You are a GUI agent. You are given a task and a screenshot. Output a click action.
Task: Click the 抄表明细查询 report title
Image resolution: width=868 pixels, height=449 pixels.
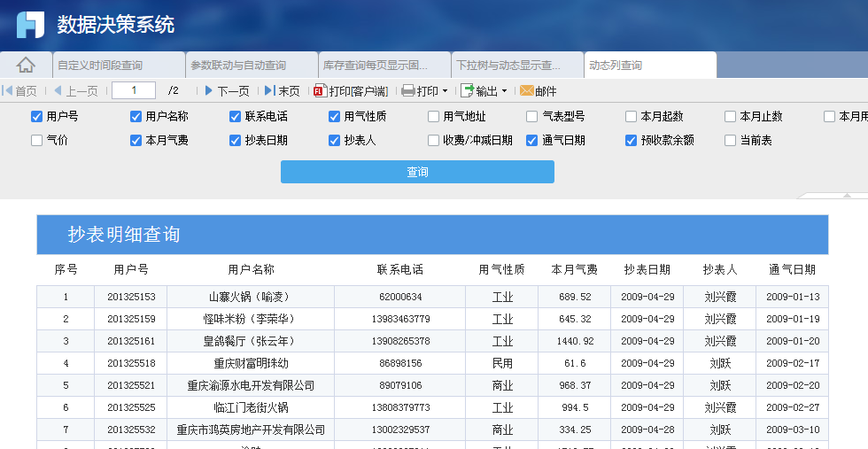click(124, 234)
